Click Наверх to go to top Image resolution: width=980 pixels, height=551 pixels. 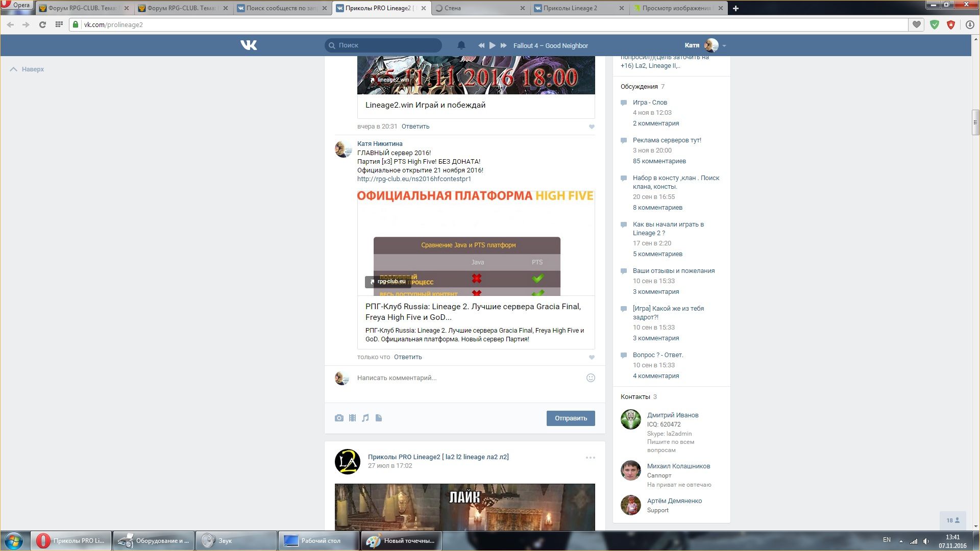[x=27, y=69]
